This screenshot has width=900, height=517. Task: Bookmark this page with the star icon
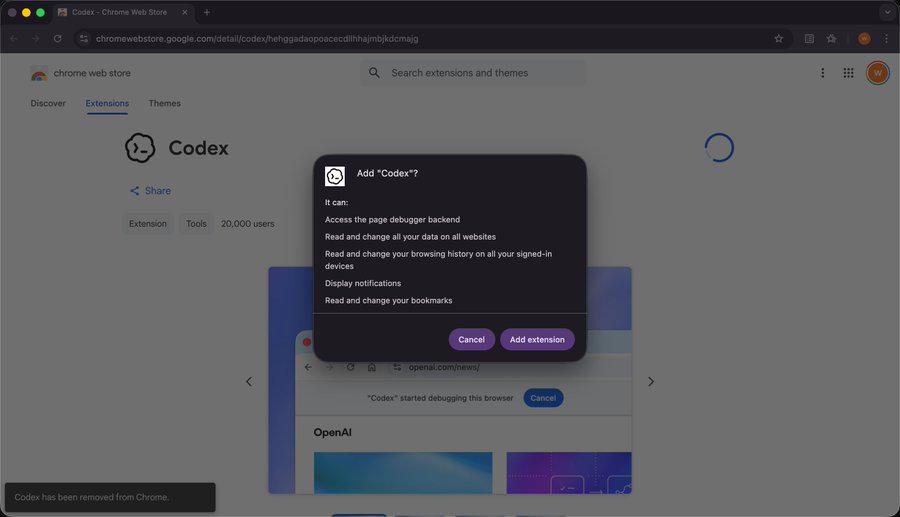(x=778, y=38)
